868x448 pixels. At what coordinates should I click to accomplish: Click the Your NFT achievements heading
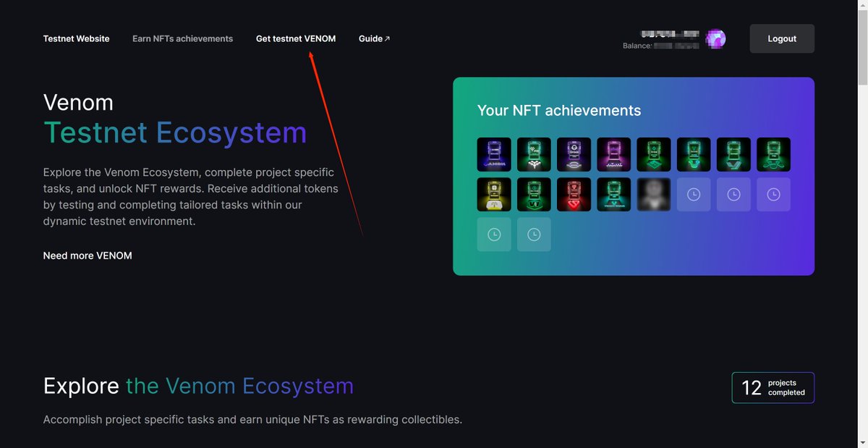point(559,111)
